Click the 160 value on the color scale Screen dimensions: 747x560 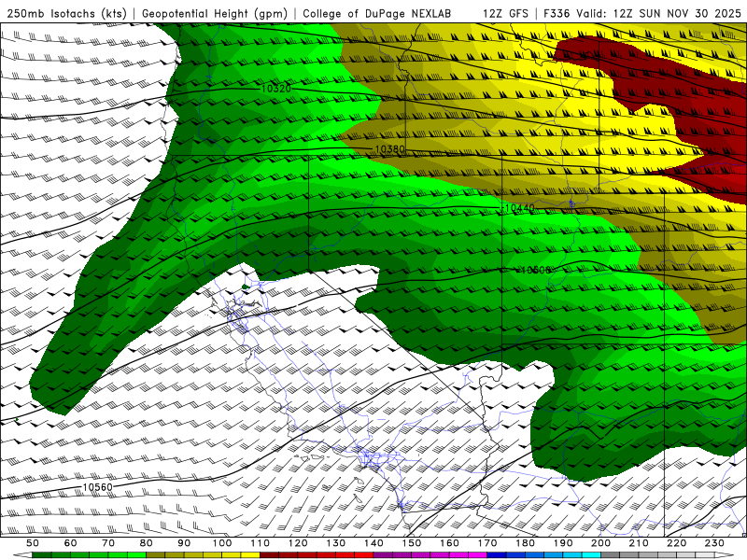449,543
